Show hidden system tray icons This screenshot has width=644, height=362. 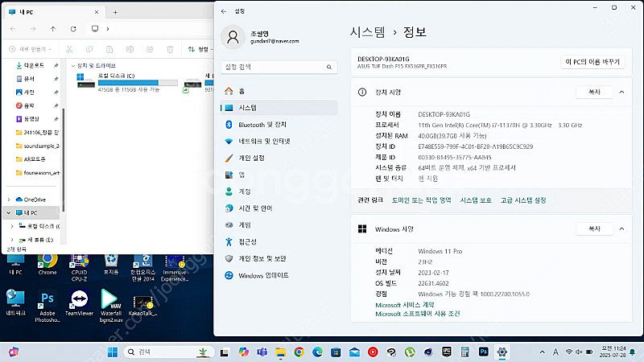[x=542, y=352]
